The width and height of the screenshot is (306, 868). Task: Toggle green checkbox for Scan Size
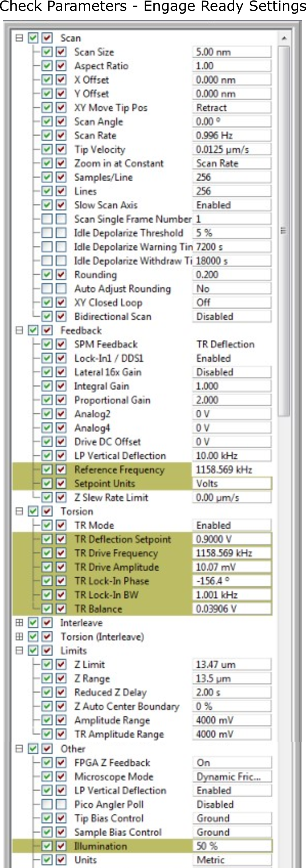point(47,52)
